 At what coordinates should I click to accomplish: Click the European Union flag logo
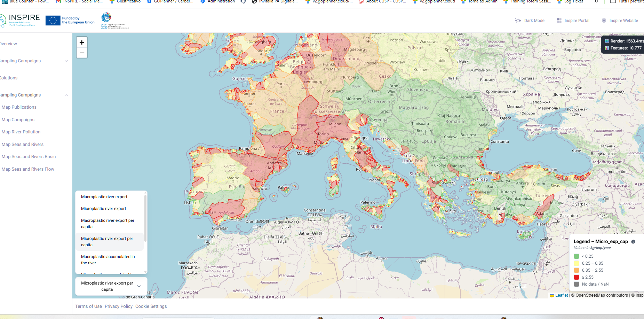pos(53,21)
